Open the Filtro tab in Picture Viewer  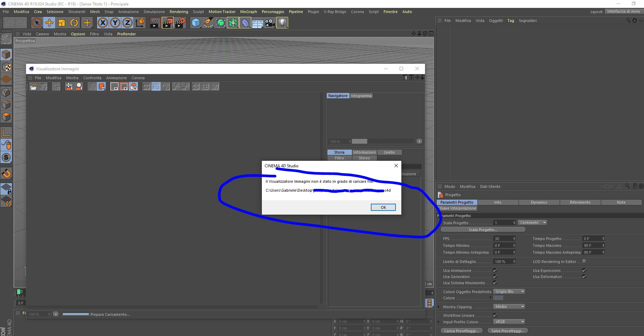(339, 158)
